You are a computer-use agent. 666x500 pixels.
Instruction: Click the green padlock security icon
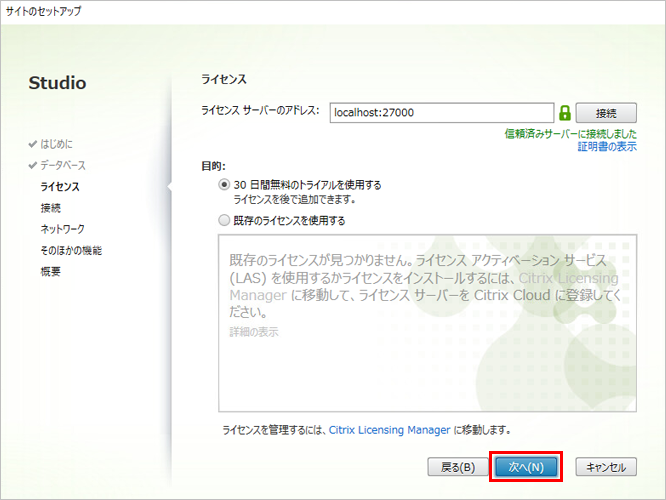pyautogui.click(x=565, y=113)
